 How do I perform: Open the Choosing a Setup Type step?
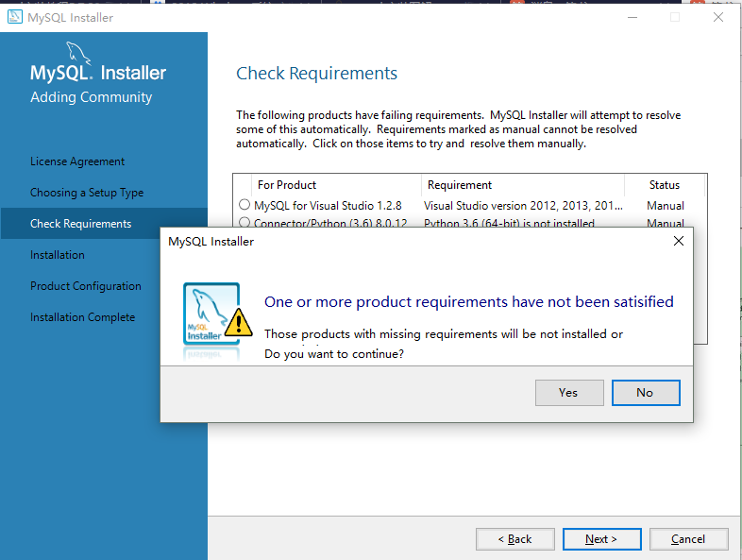pos(87,193)
